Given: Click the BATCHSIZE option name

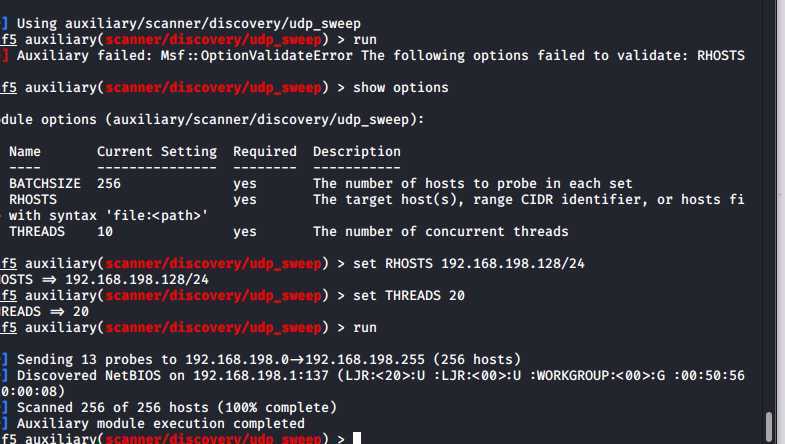Looking at the screenshot, I should pos(45,184).
